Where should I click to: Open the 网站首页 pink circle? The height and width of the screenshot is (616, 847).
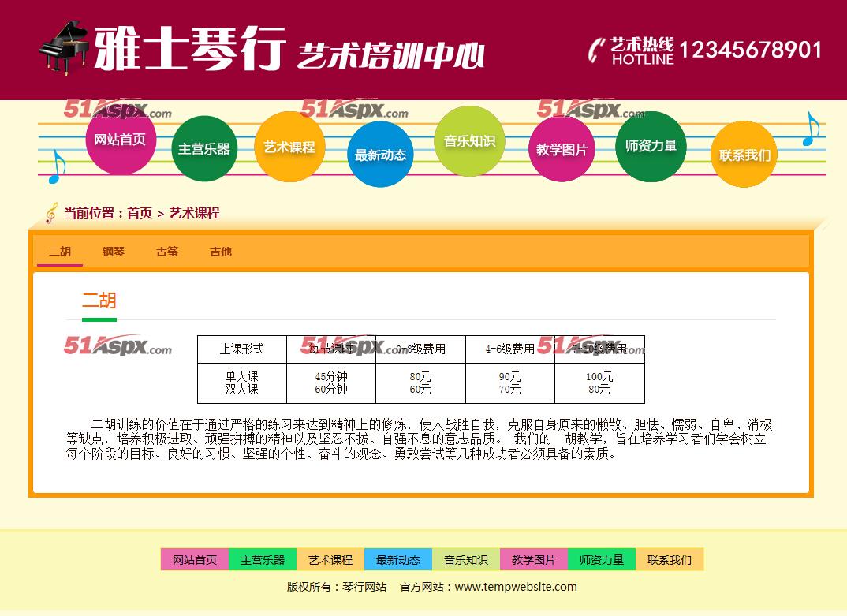(x=121, y=140)
